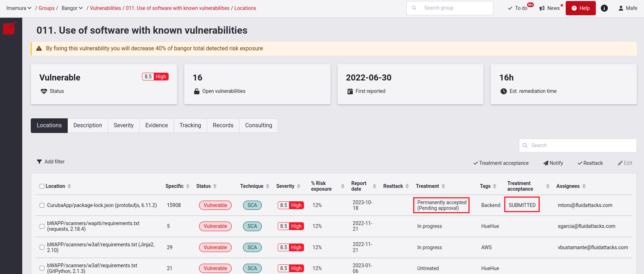The image size is (644, 274).
Task: Open the Consulting tab
Action: point(259,125)
